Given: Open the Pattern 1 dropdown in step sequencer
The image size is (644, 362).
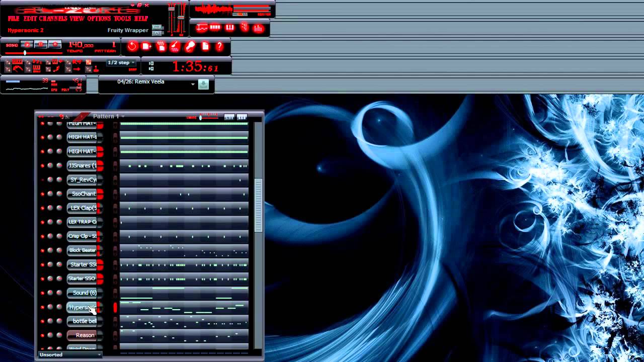Looking at the screenshot, I should [x=109, y=117].
